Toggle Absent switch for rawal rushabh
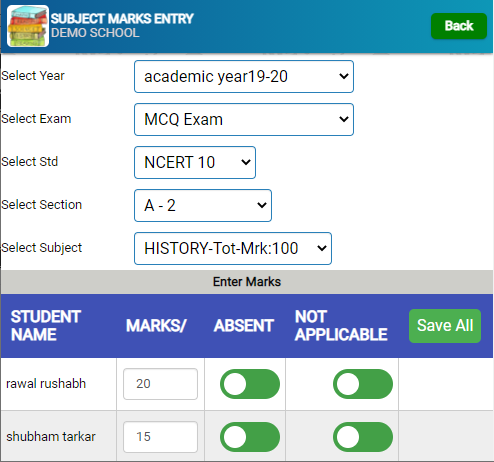Viewport: 494px width, 462px height. pos(250,384)
